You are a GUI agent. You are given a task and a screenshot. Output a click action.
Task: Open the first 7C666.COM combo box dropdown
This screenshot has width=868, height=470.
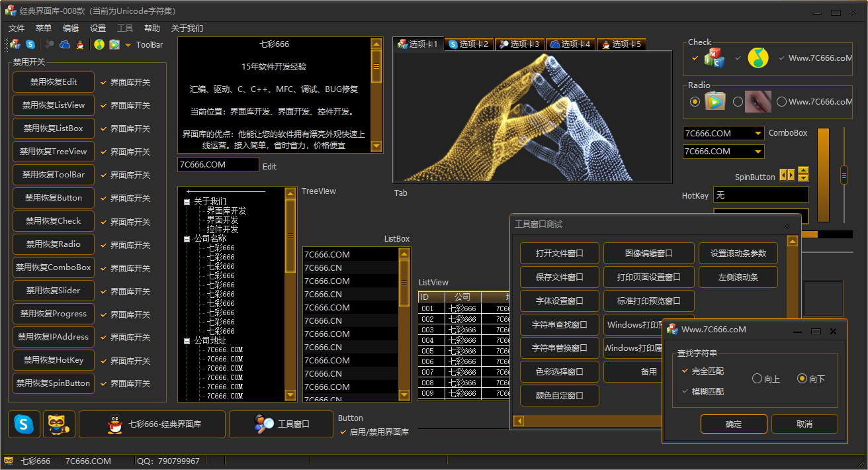click(x=758, y=134)
